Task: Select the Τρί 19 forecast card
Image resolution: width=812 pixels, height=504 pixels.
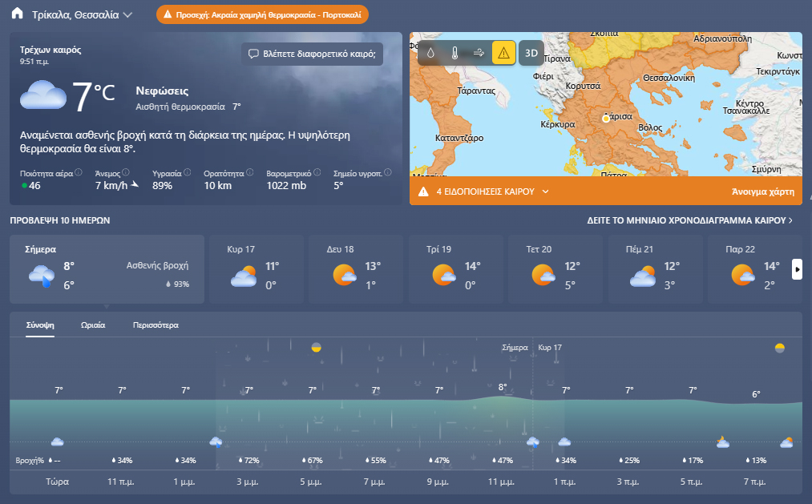Action: click(x=456, y=268)
